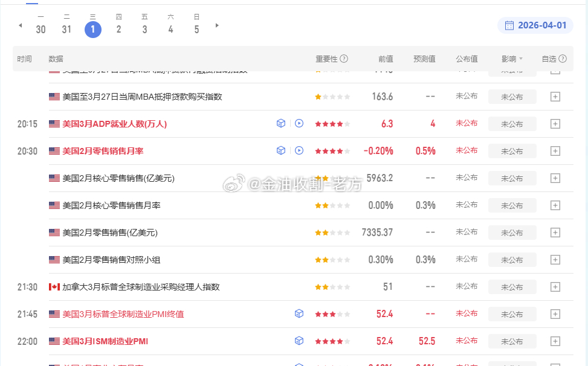
Task: Click the previous week arrow in the date strip
Action: (x=20, y=24)
